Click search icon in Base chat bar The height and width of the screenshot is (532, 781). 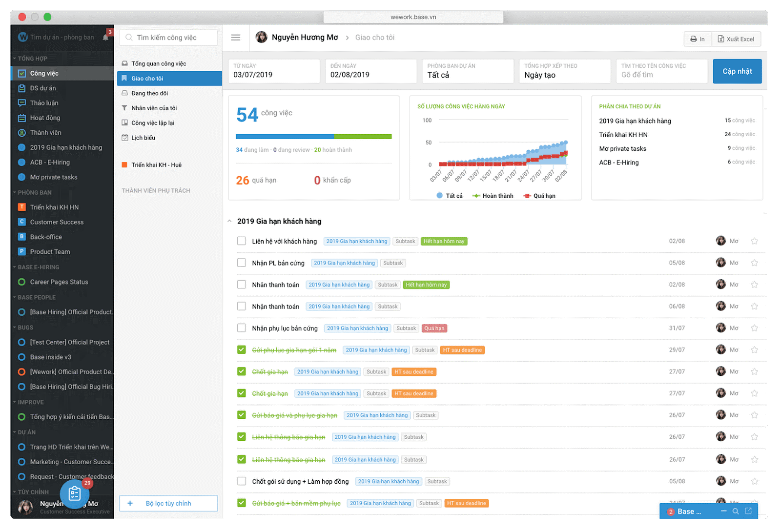pos(736,511)
